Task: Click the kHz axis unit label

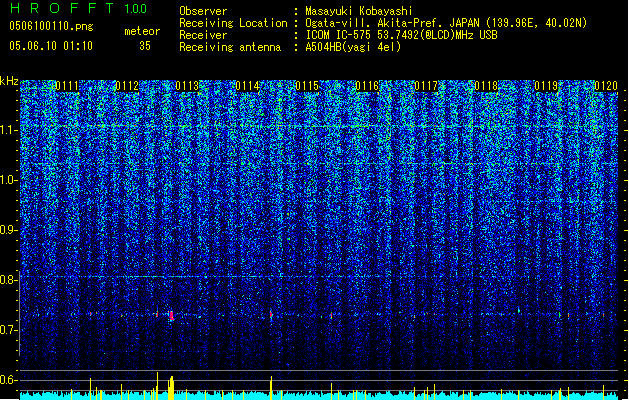Action: (x=9, y=81)
